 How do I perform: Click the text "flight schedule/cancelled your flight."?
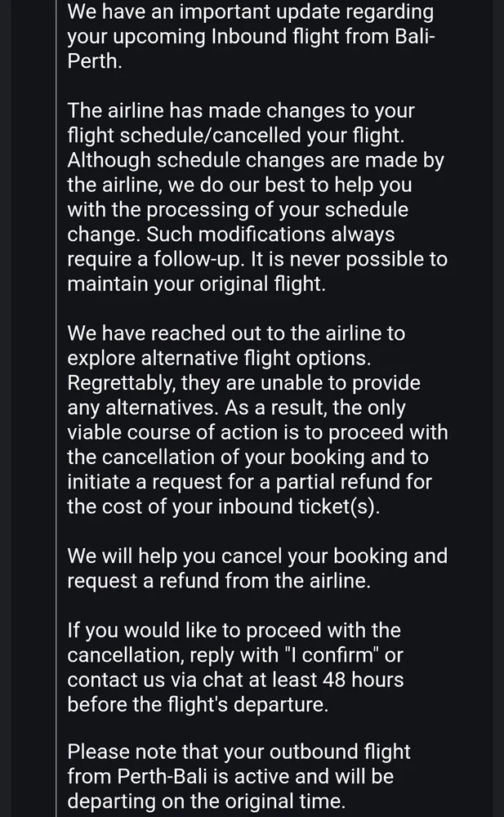pos(235,135)
